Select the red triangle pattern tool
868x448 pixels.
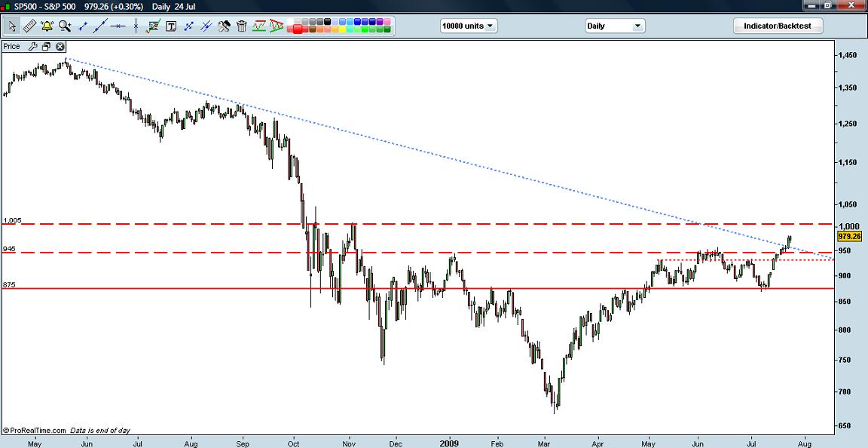(277, 26)
